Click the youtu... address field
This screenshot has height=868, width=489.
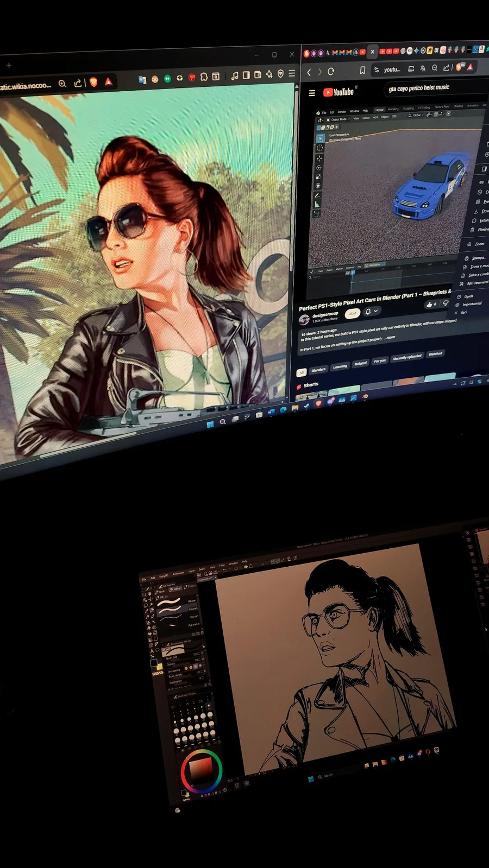(x=392, y=69)
